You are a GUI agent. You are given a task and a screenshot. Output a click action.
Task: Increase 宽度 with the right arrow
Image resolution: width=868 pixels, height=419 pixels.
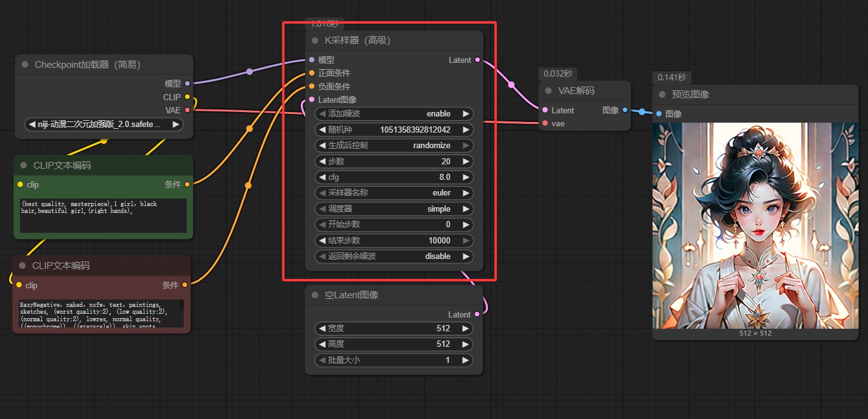pyautogui.click(x=465, y=328)
